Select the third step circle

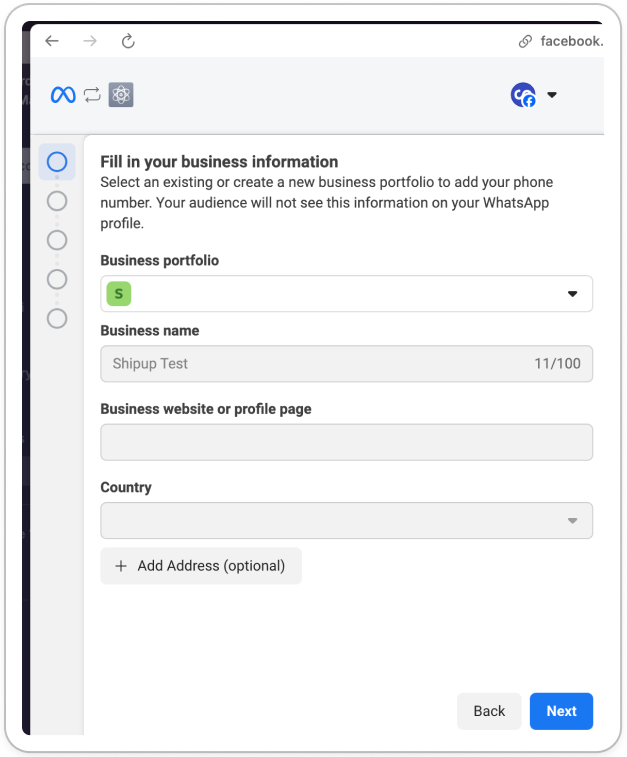(57, 240)
